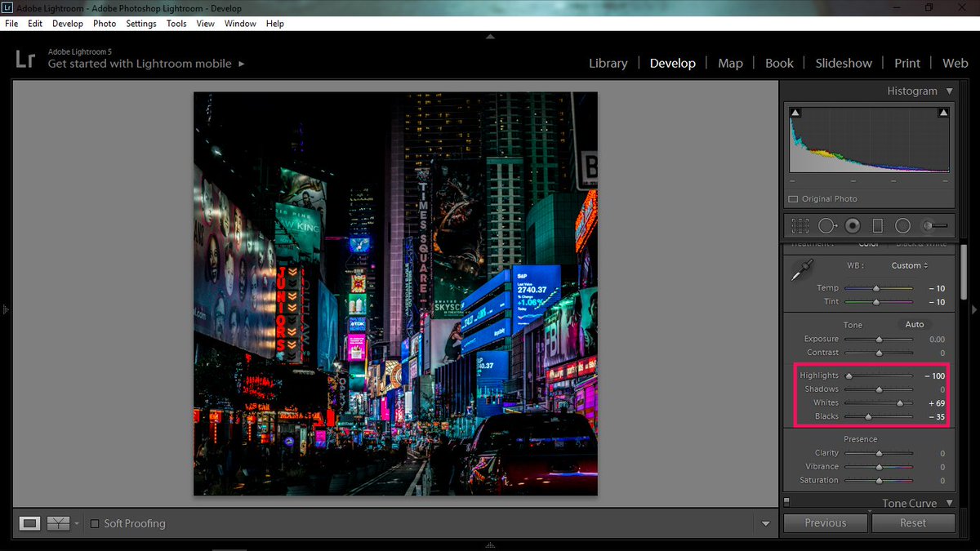Viewport: 980px width, 551px height.
Task: Click the Auto tone button
Action: [915, 324]
